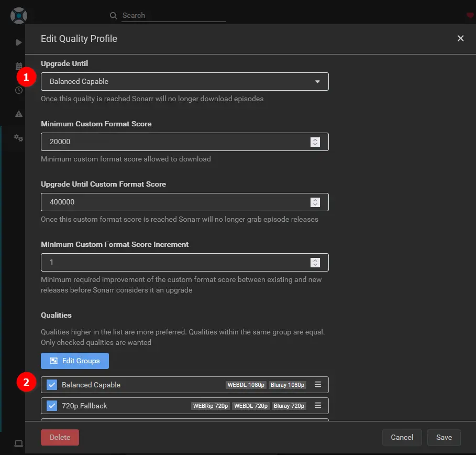Click the WEBDL-1080p tag
476x455 pixels.
[x=246, y=385]
